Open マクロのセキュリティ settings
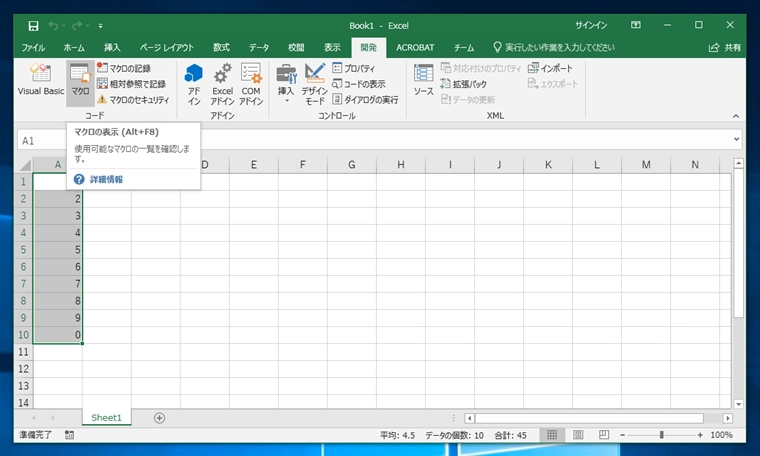Image resolution: width=760 pixels, height=456 pixels. [133, 99]
